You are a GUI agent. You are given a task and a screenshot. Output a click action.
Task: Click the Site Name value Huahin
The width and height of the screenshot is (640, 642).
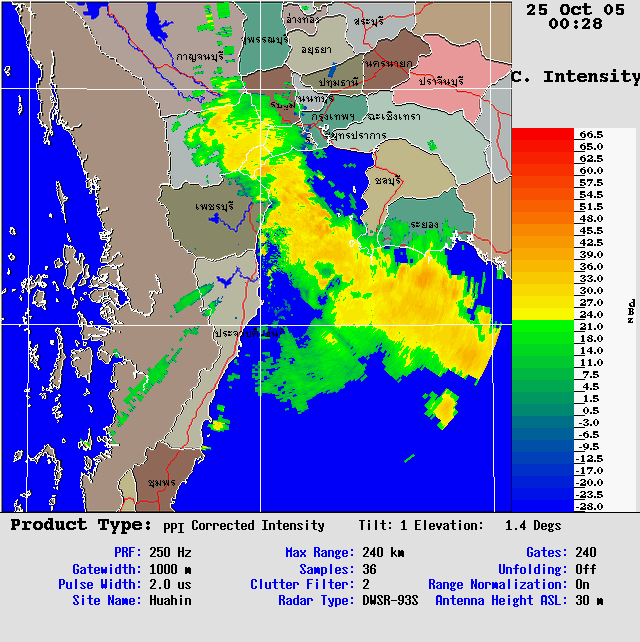[x=170, y=600]
